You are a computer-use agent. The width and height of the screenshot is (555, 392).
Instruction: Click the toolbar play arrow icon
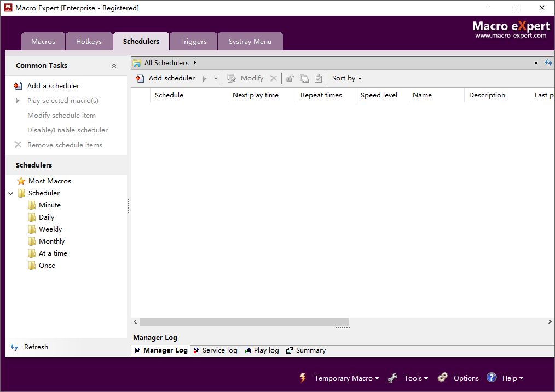[x=205, y=79]
